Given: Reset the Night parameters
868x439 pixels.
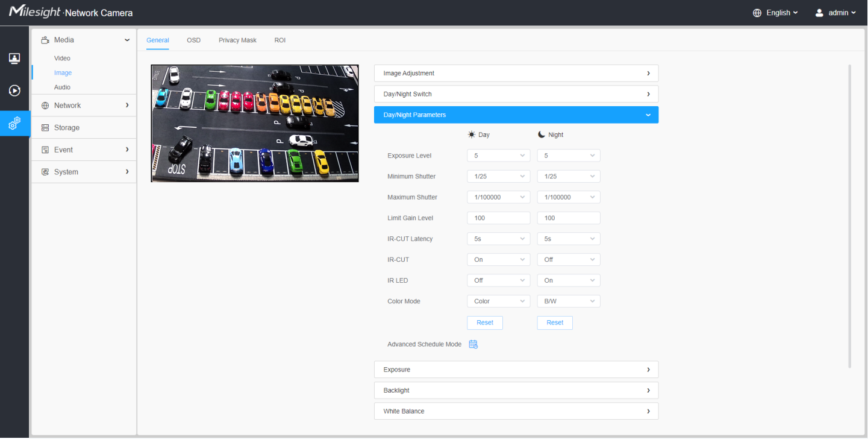Looking at the screenshot, I should [x=555, y=323].
